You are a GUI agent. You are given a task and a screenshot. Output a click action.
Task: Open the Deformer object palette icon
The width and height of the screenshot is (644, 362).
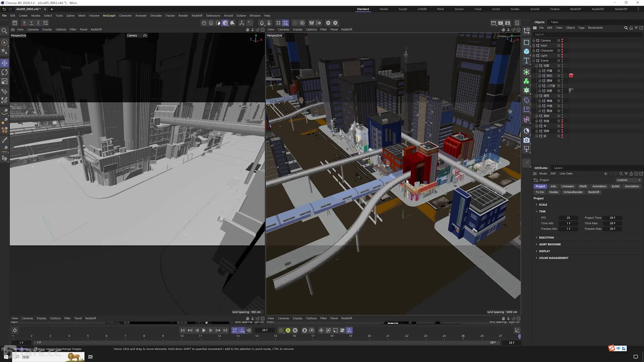click(527, 100)
